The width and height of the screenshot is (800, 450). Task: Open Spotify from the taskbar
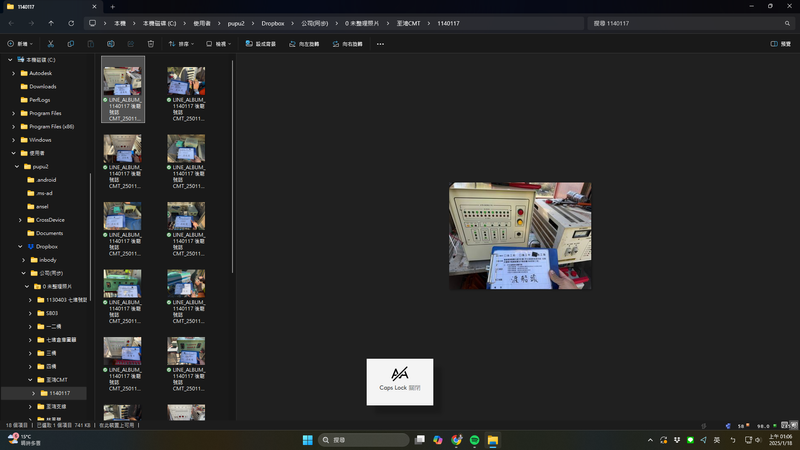click(x=475, y=440)
